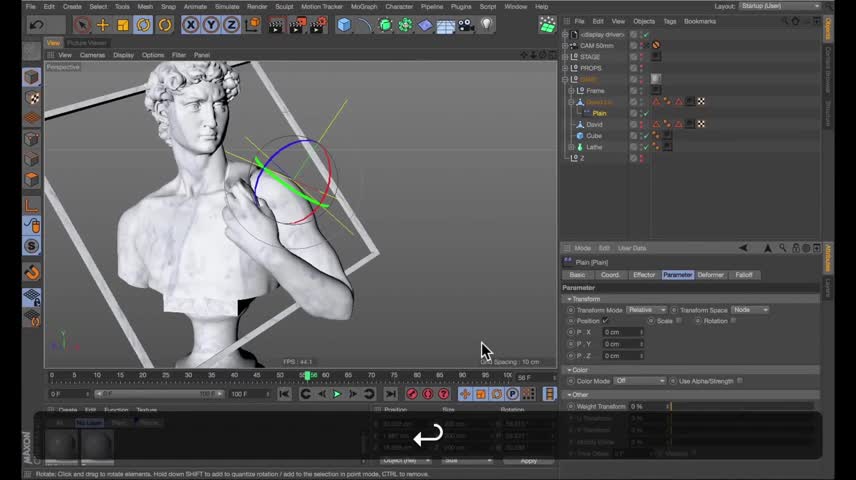Open the spline pen tools

364,25
